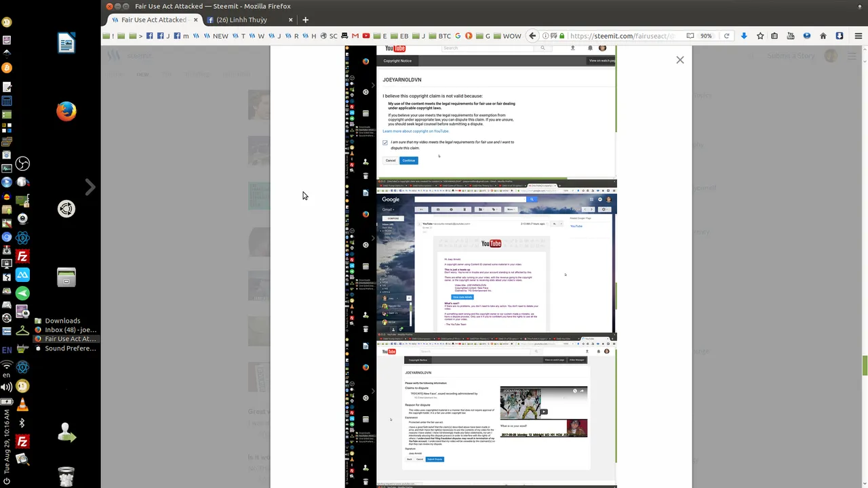The width and height of the screenshot is (868, 488).
Task: Open a new Firefox tab
Action: [x=305, y=20]
